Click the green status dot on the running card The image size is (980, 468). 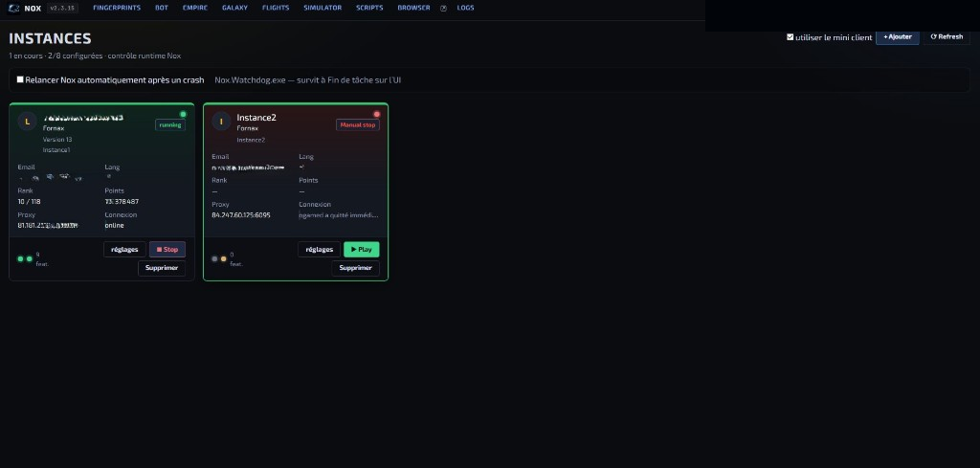(x=183, y=114)
